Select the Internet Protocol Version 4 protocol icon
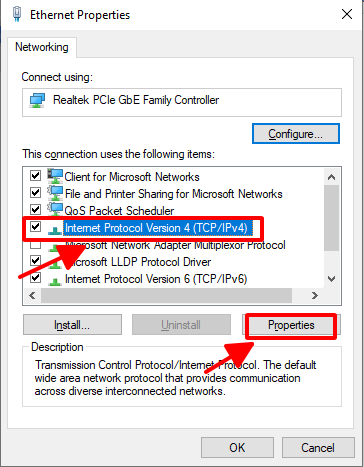 54,230
